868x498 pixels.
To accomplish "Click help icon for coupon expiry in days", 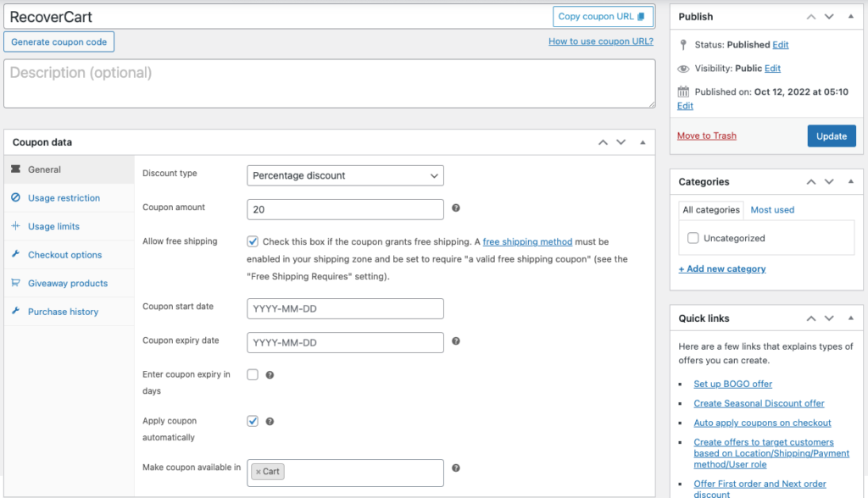I will pyautogui.click(x=270, y=375).
